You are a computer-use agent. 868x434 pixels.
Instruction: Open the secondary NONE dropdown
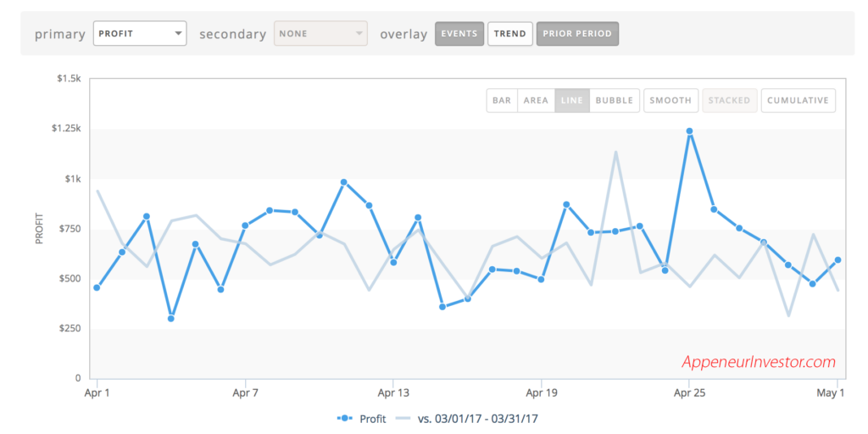click(x=320, y=34)
